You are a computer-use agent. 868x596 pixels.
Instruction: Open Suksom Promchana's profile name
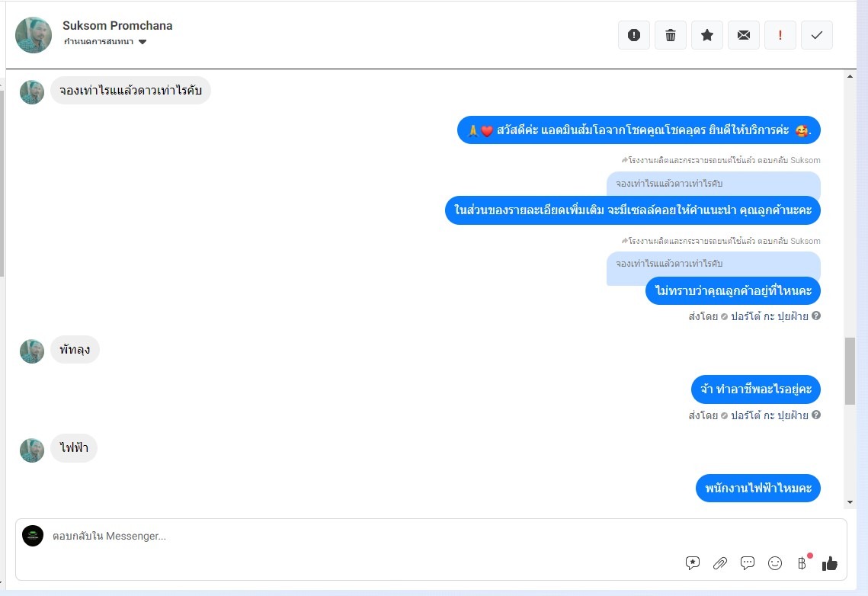[117, 25]
